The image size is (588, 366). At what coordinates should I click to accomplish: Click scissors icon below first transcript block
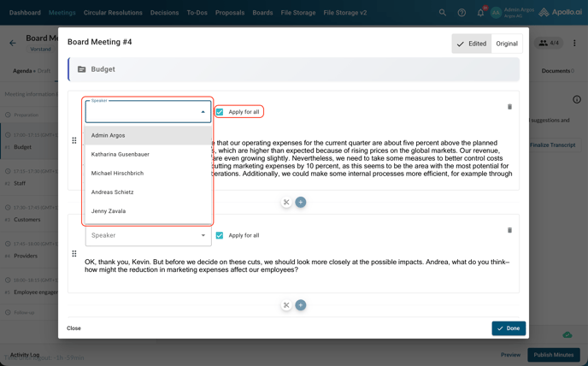point(286,203)
